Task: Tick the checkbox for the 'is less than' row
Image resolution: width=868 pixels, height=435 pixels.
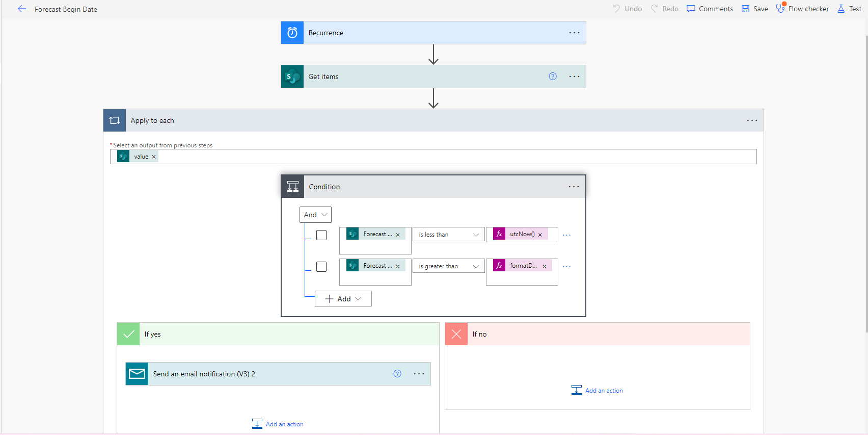Action: pos(321,235)
